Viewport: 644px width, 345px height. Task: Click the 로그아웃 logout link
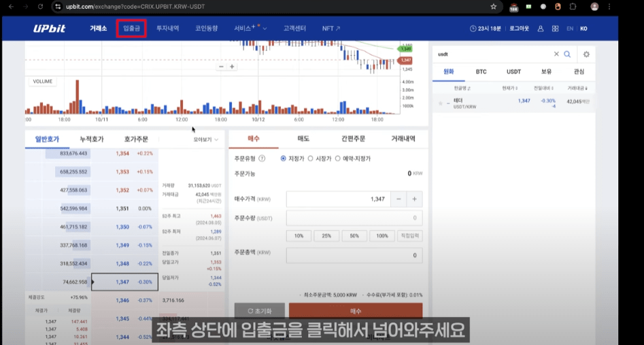tap(519, 29)
